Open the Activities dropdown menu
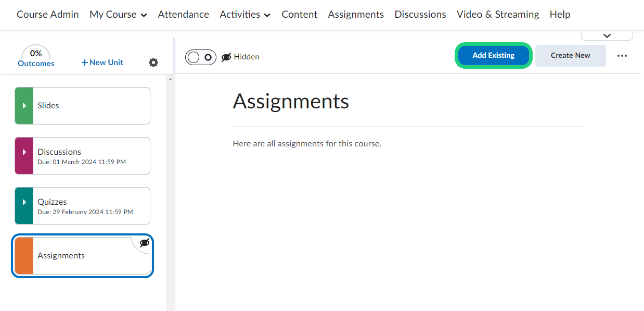Viewport: 644px width, 311px height. coord(245,15)
